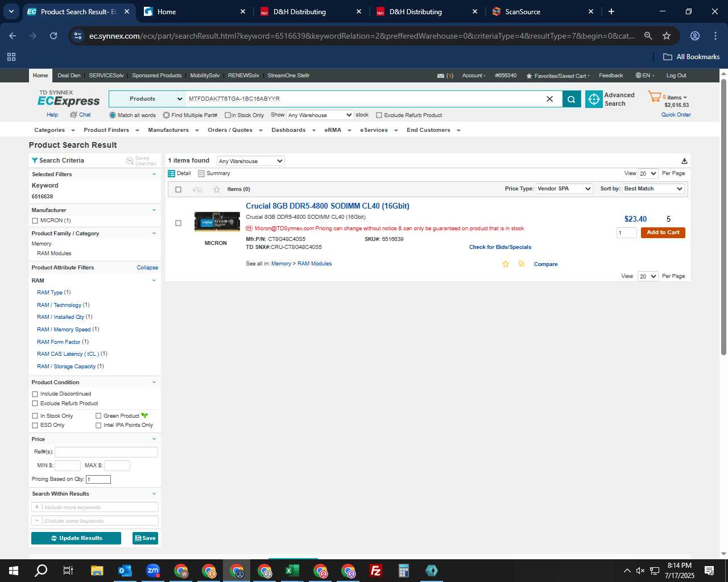
Task: Check ESD Only filter
Action: [35, 425]
